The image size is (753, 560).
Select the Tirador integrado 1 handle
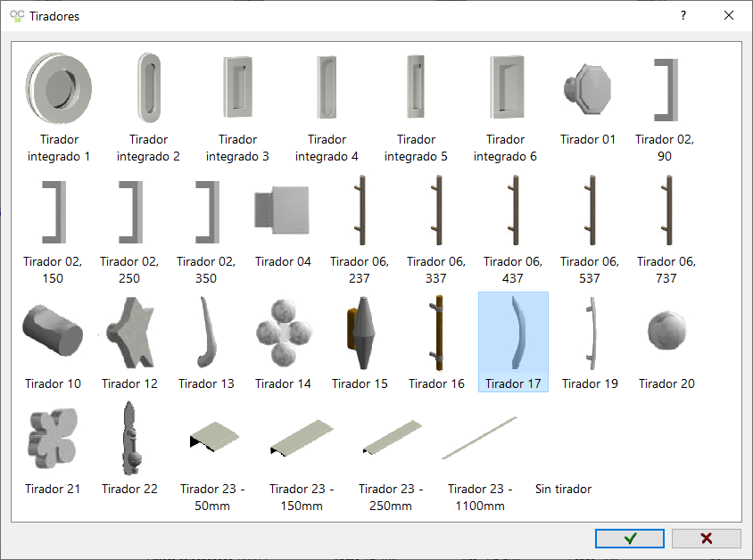pos(59,107)
